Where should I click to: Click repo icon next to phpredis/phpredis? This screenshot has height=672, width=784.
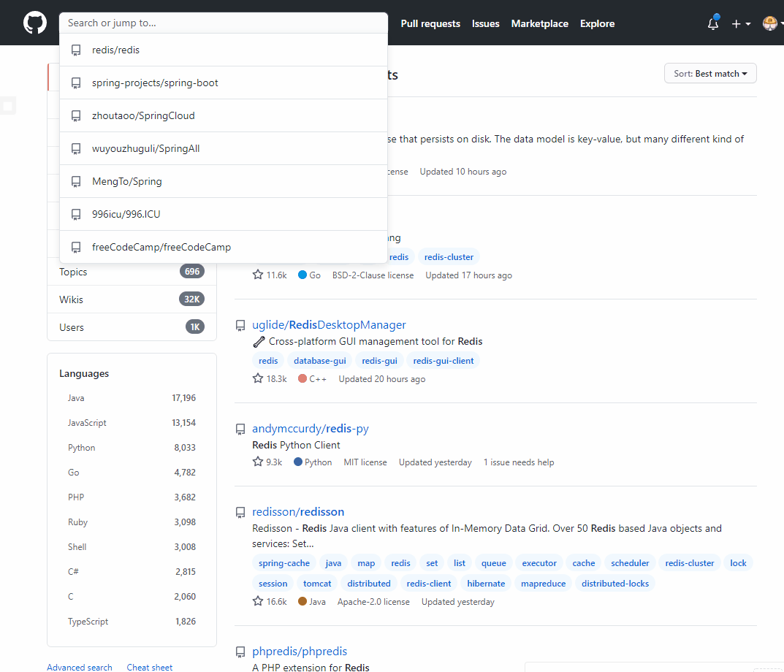click(240, 652)
